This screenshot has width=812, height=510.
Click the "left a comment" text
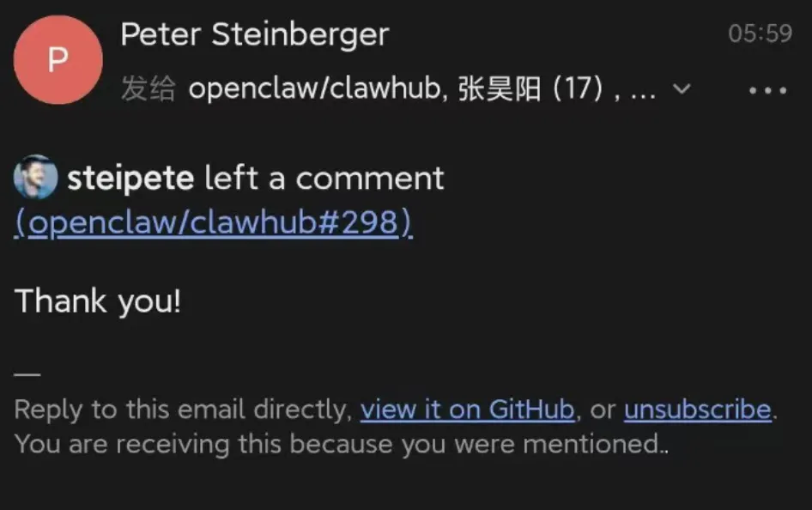tap(324, 179)
